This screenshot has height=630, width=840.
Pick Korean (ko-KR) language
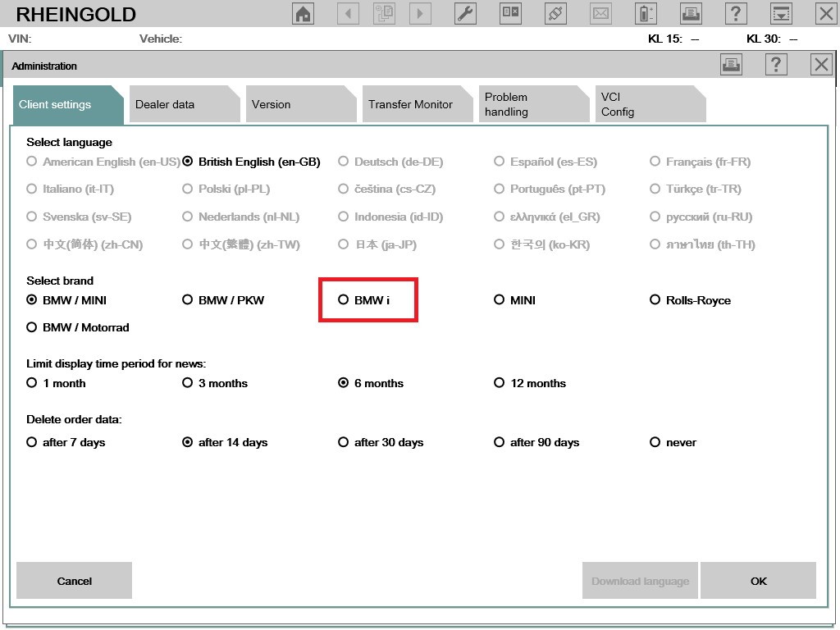pyautogui.click(x=542, y=244)
